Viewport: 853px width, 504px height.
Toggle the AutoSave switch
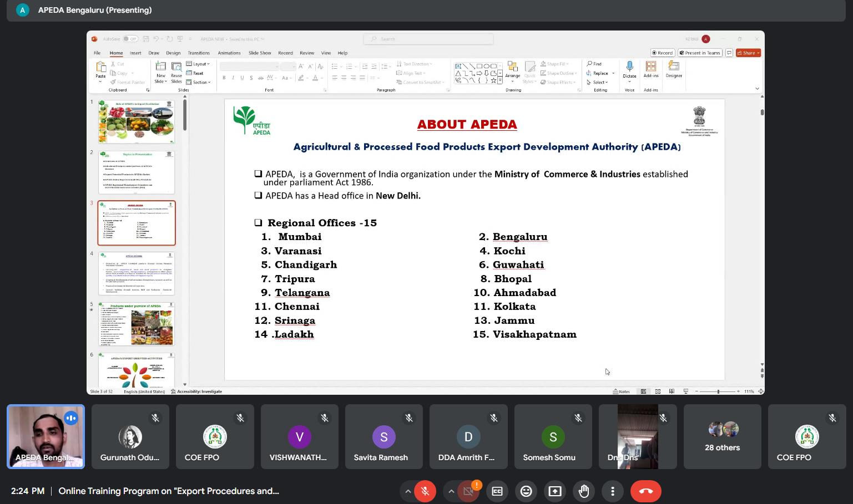coord(130,39)
